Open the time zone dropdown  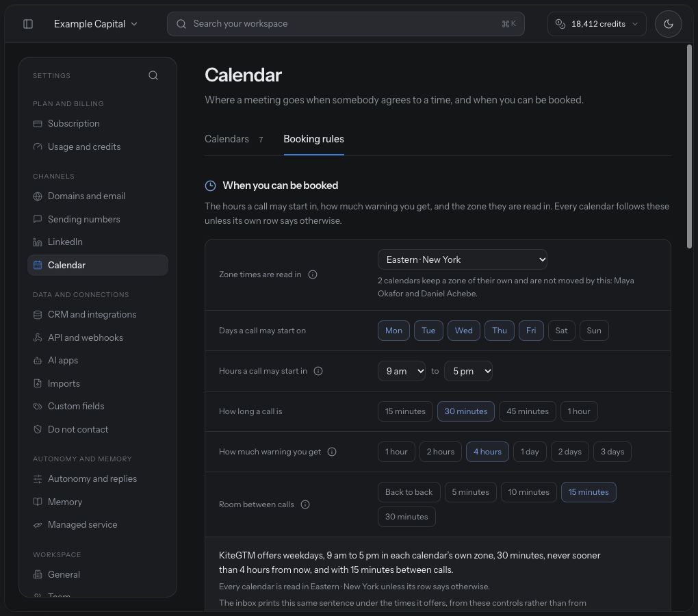(x=462, y=259)
